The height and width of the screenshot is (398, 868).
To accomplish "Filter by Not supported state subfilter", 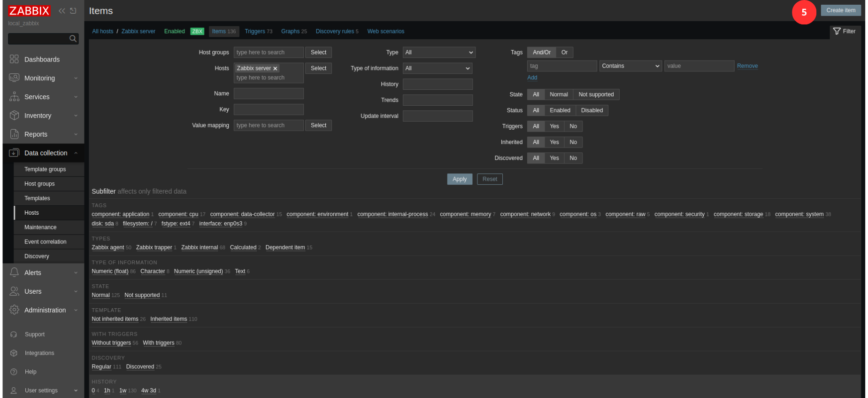I will click(x=142, y=296).
